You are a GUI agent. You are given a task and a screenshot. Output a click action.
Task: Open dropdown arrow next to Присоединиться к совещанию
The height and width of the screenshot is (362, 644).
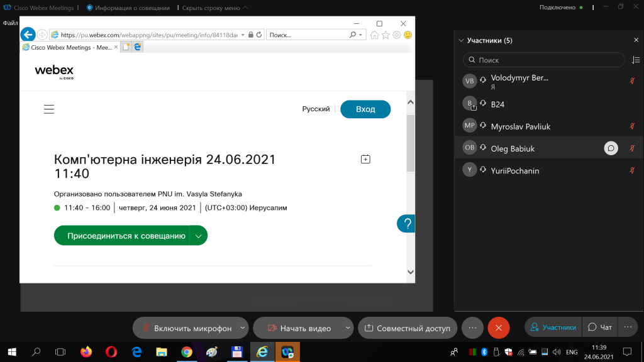[x=199, y=236]
